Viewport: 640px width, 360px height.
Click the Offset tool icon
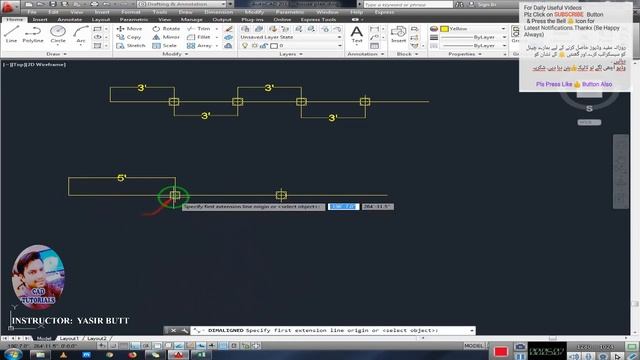(x=229, y=46)
